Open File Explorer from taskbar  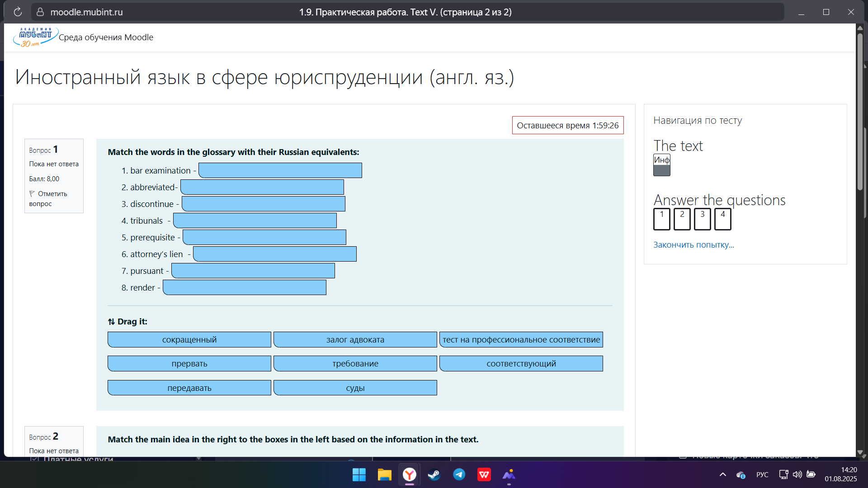(x=384, y=475)
